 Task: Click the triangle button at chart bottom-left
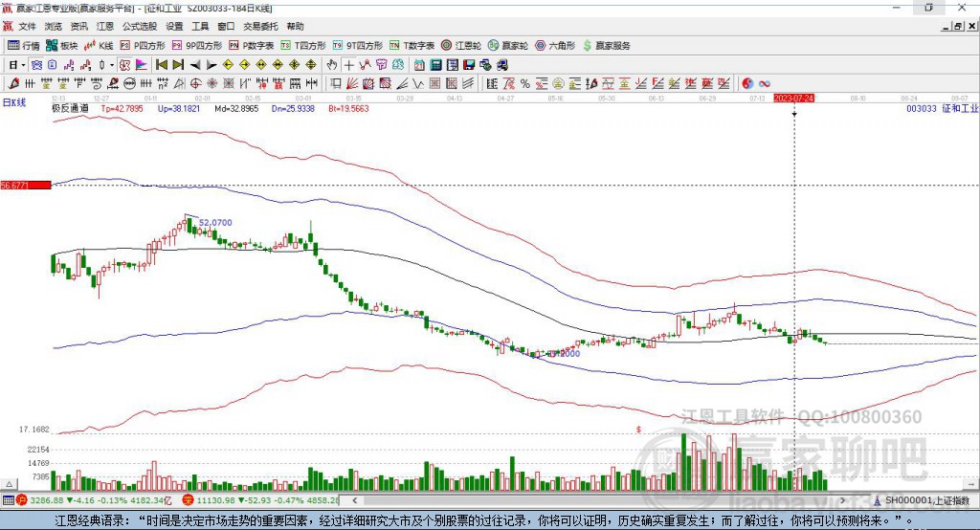click(x=9, y=484)
